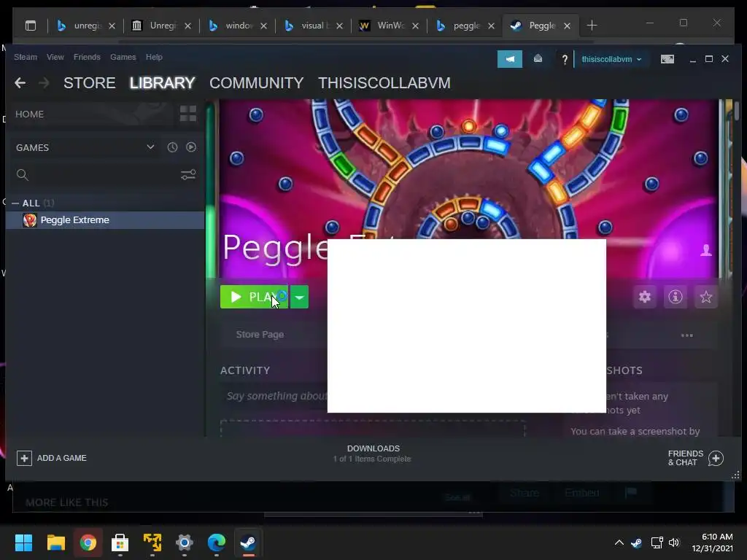747x560 pixels.
Task: Open the three-dots more links menu
Action: 687,335
